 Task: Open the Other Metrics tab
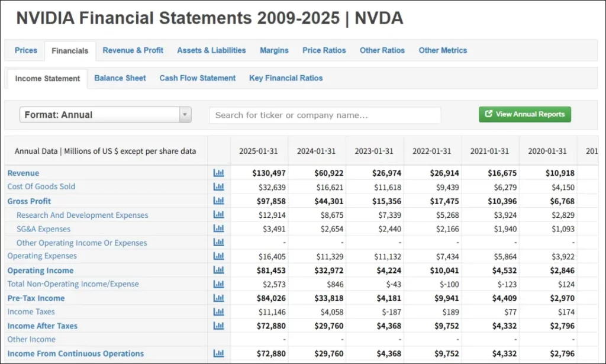443,50
